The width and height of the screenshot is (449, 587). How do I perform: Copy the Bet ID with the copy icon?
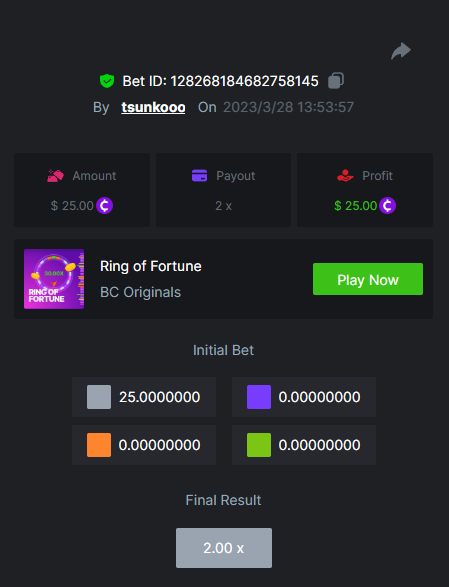pos(336,80)
